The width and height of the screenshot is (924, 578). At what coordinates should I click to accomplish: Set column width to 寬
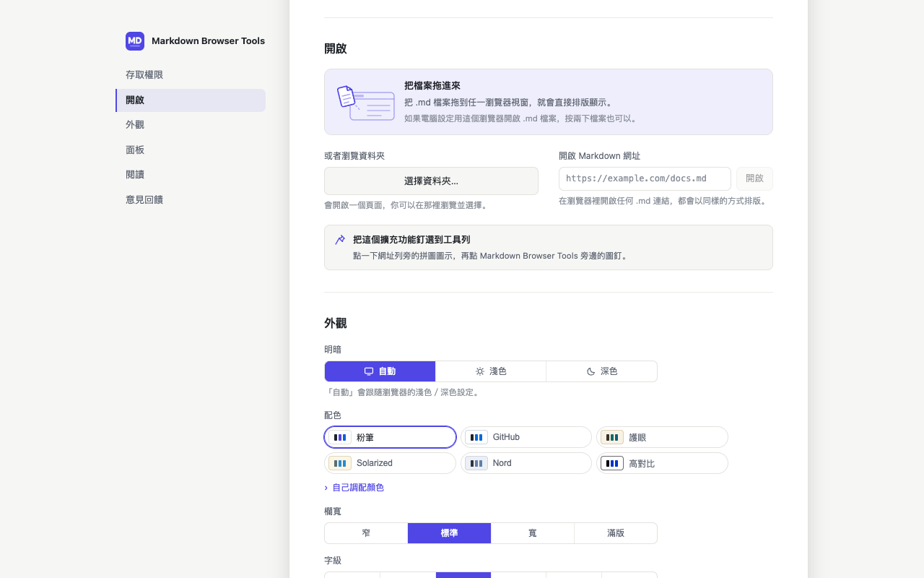tap(533, 533)
